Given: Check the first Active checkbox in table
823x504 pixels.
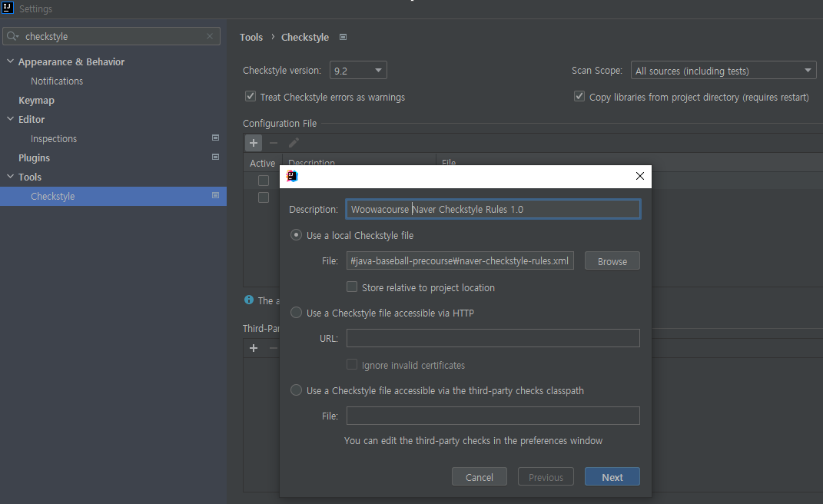Looking at the screenshot, I should 264,181.
